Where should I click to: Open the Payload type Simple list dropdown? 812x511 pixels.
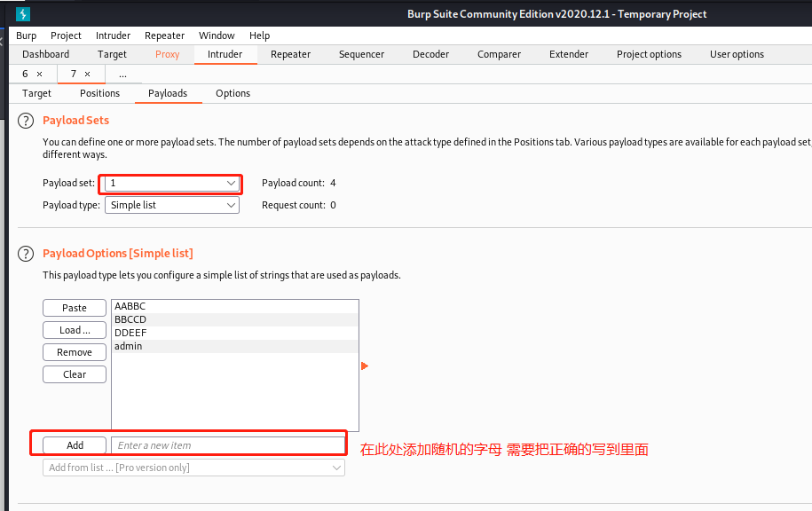pos(172,205)
